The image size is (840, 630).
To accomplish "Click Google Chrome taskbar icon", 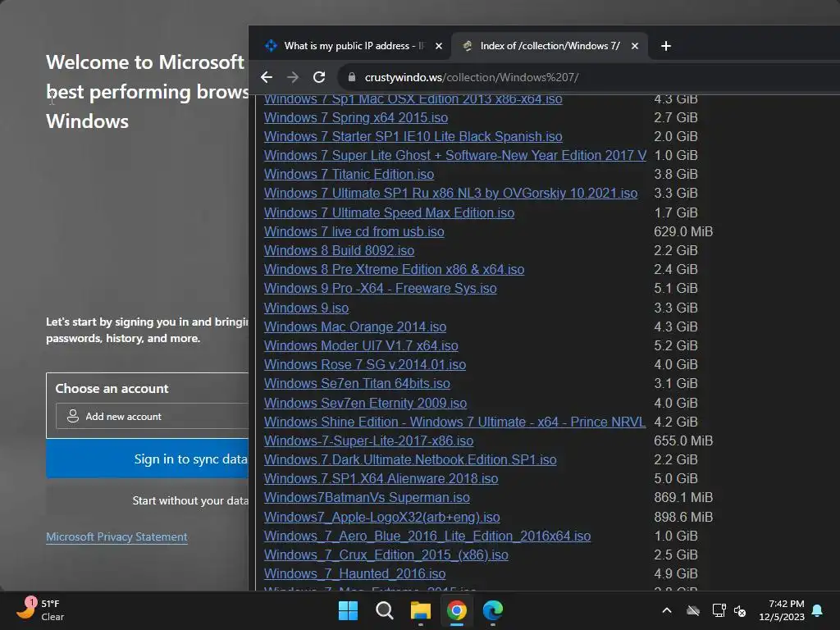I will 457,610.
